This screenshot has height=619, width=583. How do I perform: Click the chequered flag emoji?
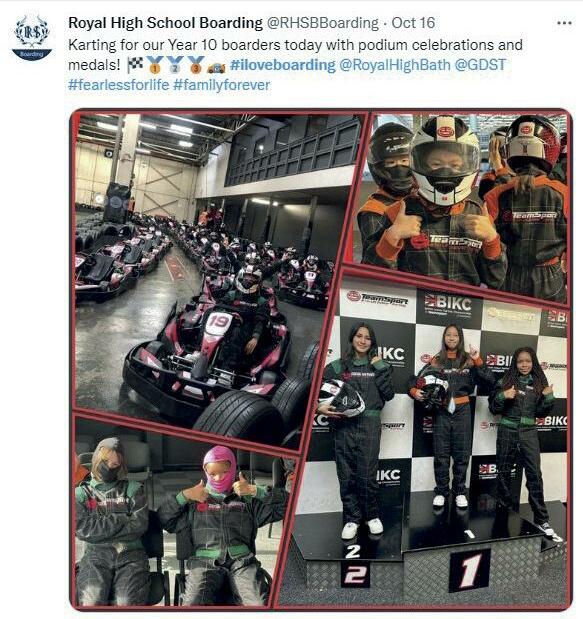(135, 65)
